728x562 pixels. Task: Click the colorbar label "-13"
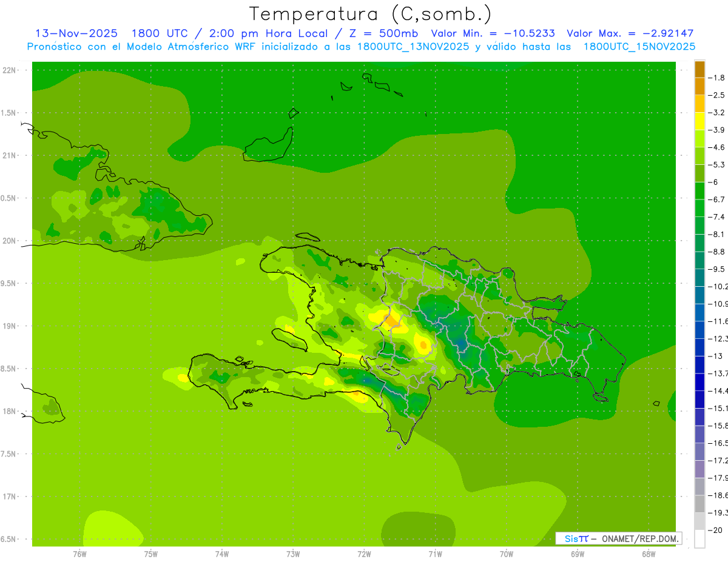(715, 356)
